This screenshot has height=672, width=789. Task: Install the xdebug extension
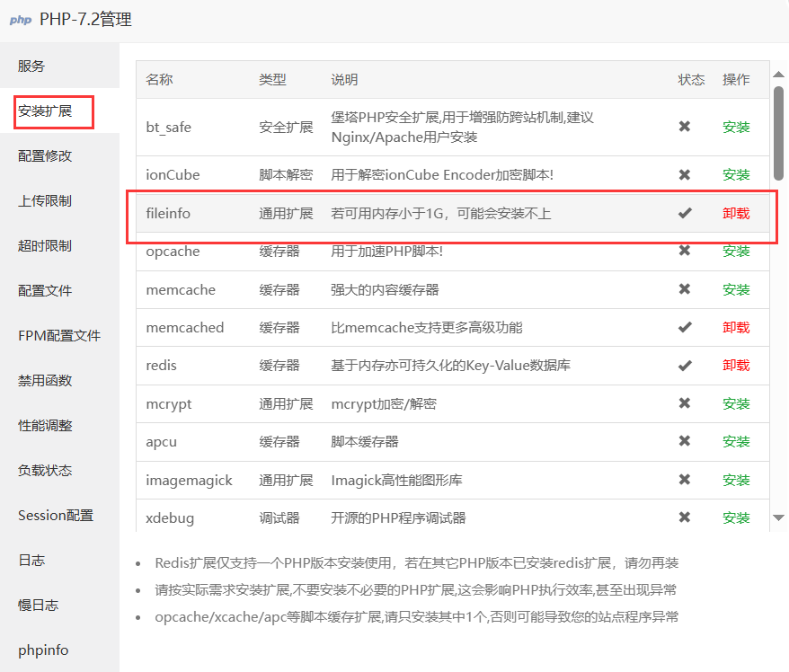pos(736,518)
